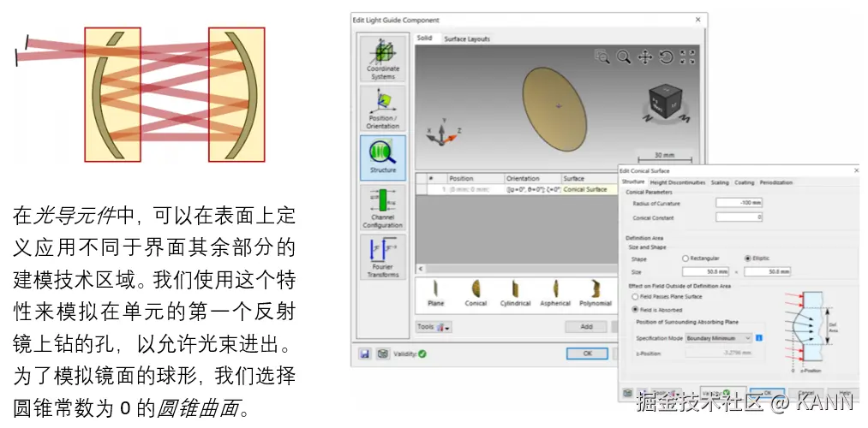Viewport: 868px width, 428px height.
Task: Open the Structure tab in Edit Conical Surface
Action: tap(632, 182)
